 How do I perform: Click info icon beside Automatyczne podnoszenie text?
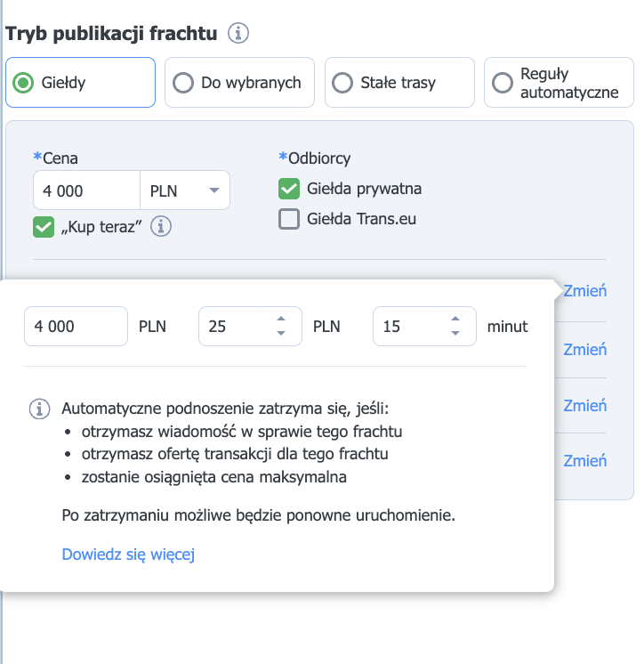pyautogui.click(x=39, y=409)
